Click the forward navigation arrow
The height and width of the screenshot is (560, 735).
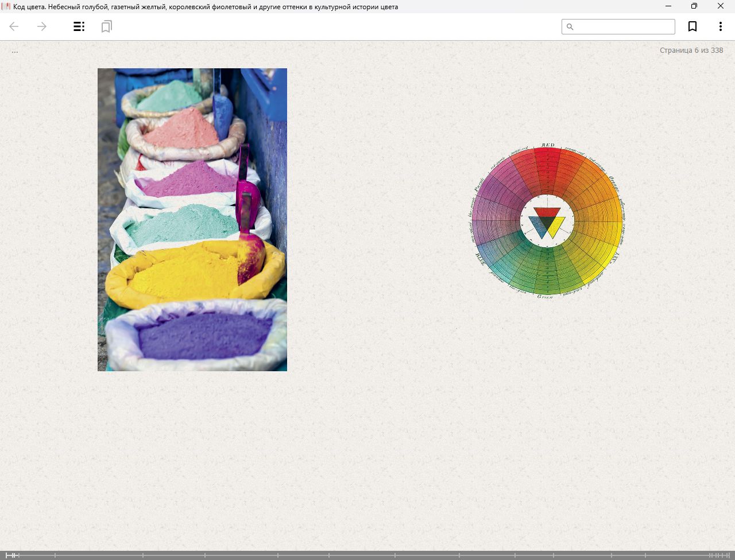pos(42,26)
